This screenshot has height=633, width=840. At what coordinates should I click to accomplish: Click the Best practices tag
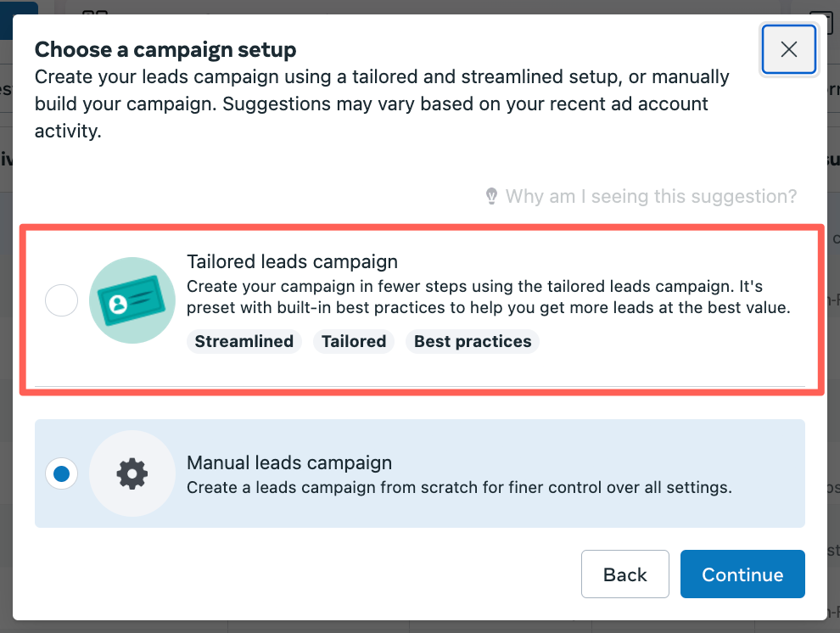pos(473,342)
